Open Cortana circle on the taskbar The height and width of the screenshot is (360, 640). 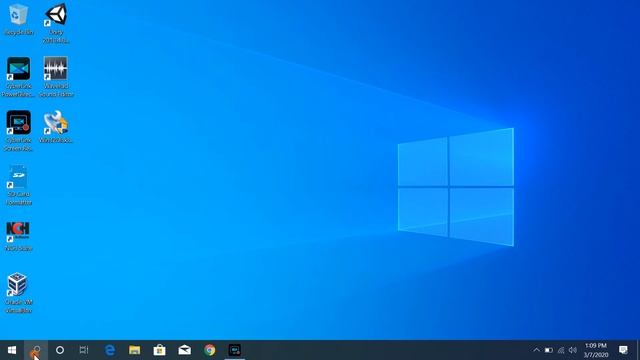coord(60,350)
